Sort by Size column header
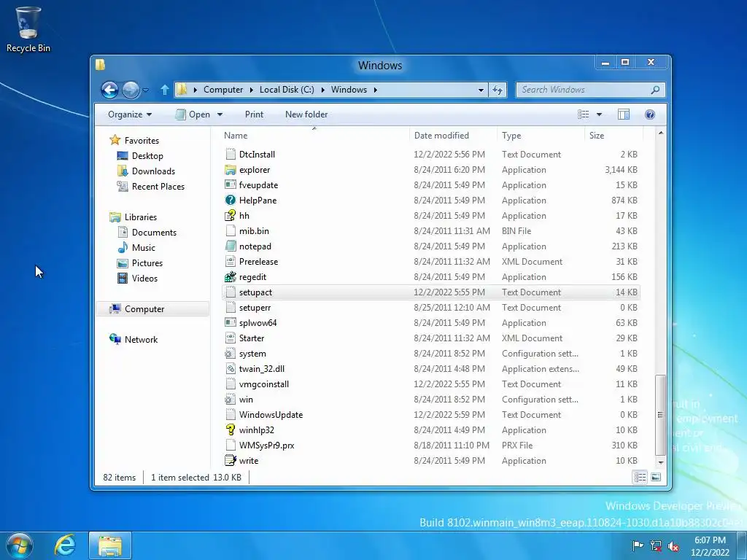This screenshot has height=560, width=747. coord(614,135)
